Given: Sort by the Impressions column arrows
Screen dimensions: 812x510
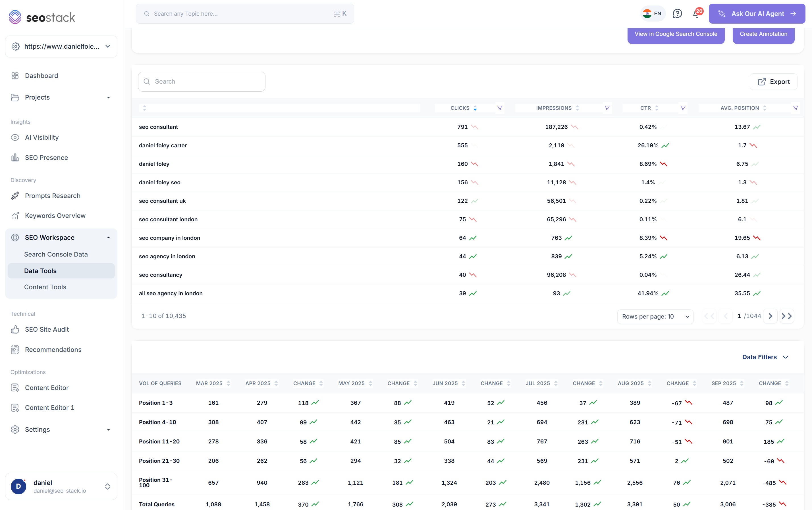Looking at the screenshot, I should (578, 108).
